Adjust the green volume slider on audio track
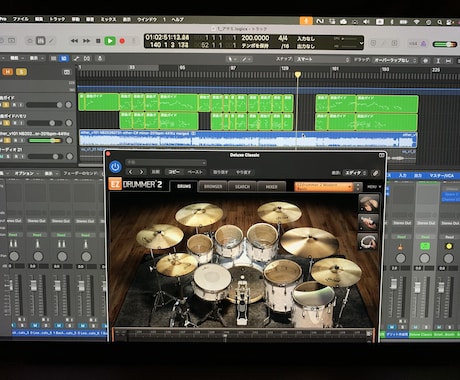This screenshot has height=380, width=460. click(x=45, y=140)
